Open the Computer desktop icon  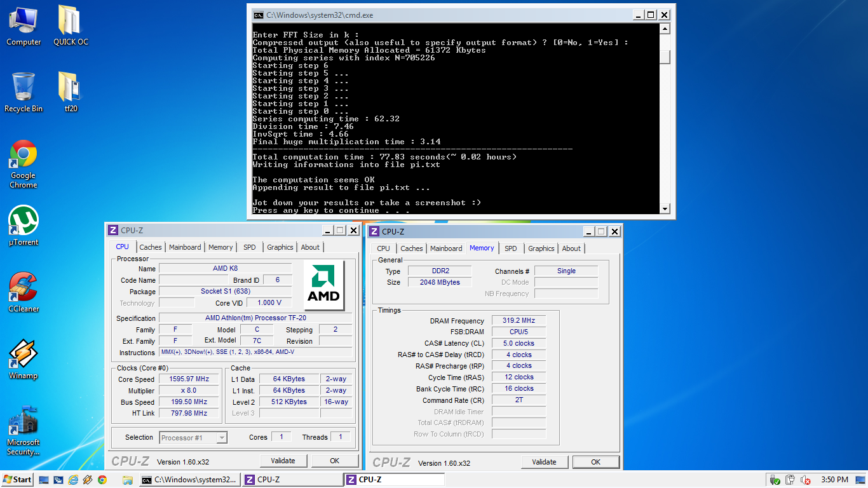24,25
